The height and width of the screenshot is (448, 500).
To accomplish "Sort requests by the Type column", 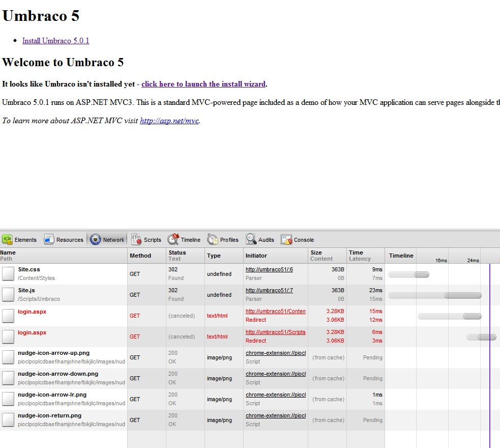I will 224,256.
